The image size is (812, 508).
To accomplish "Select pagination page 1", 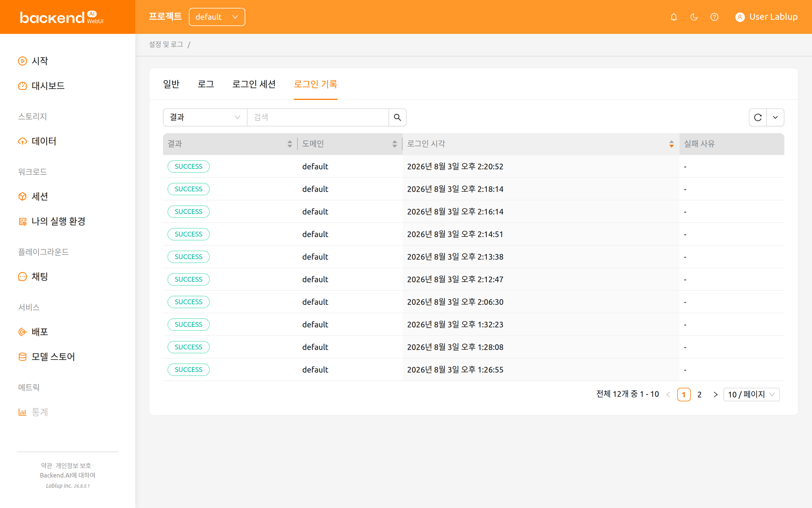I will pyautogui.click(x=684, y=395).
